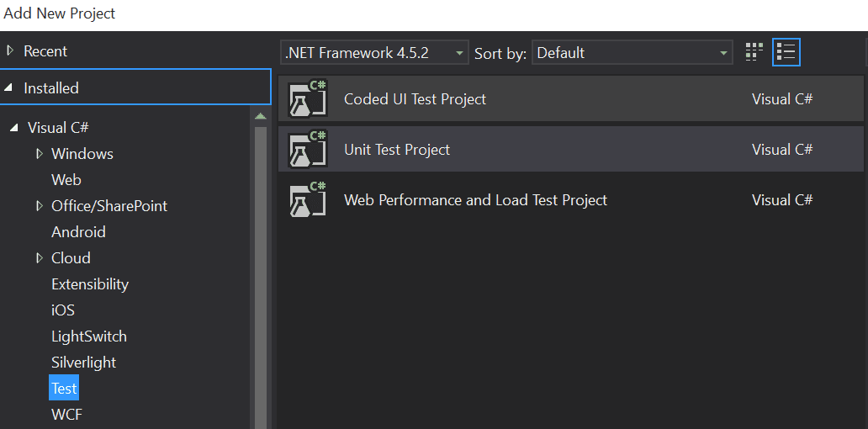
Task: Click the Installed label
Action: [51, 87]
